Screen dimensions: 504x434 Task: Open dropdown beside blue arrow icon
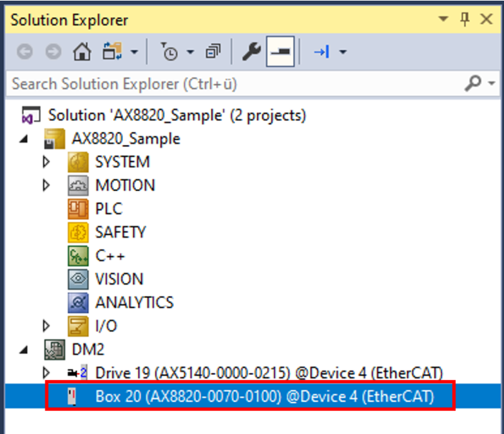point(343,52)
